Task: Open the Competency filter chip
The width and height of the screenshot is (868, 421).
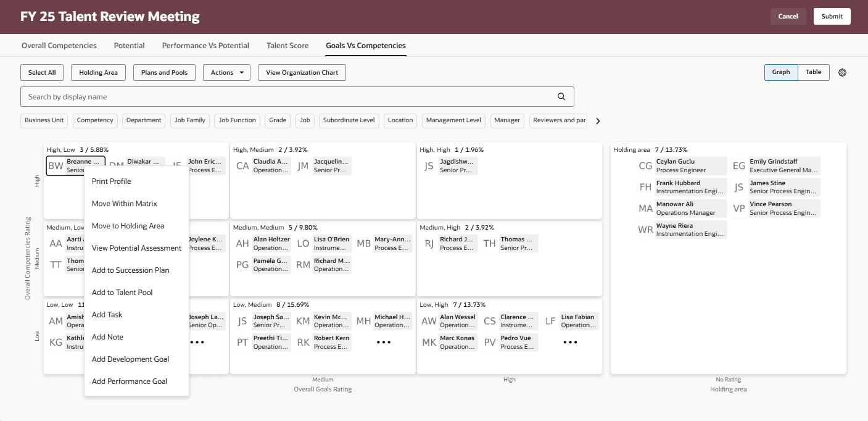Action: tap(95, 120)
